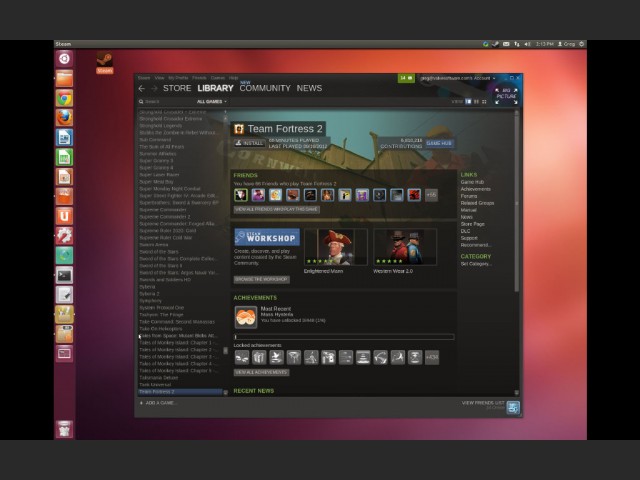The image size is (640, 480).
Task: Go to the NEWS tab
Action: [x=309, y=88]
